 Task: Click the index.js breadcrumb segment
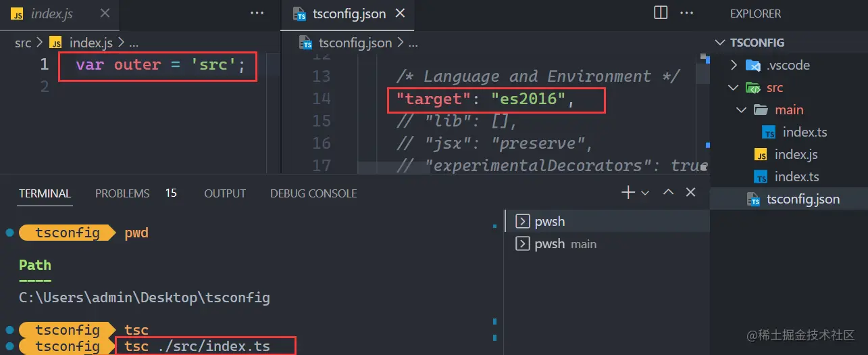coord(91,43)
